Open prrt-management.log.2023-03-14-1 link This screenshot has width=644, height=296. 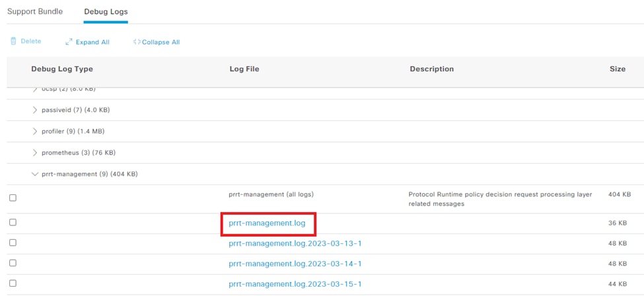click(x=295, y=264)
